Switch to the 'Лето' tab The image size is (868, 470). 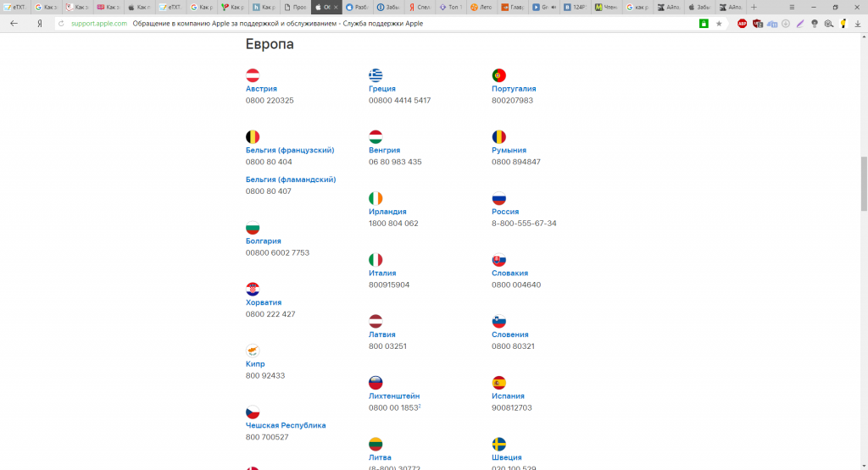[481, 7]
